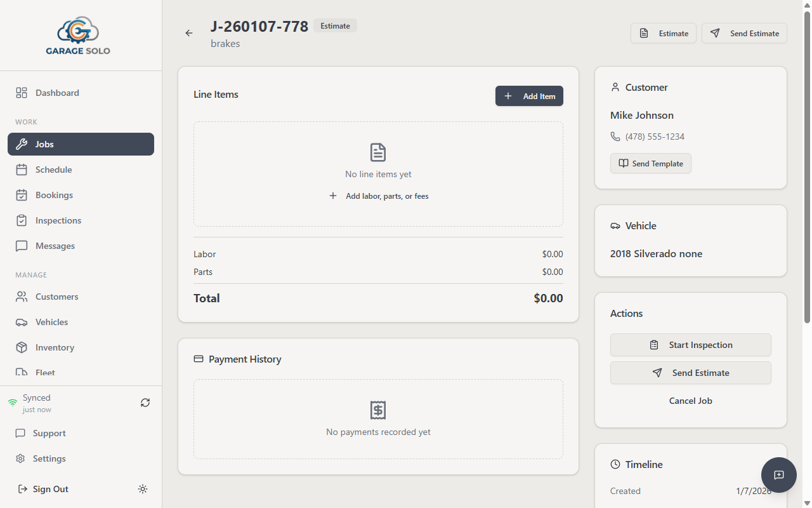Click the phone icon beside Mike's number

[x=615, y=137]
